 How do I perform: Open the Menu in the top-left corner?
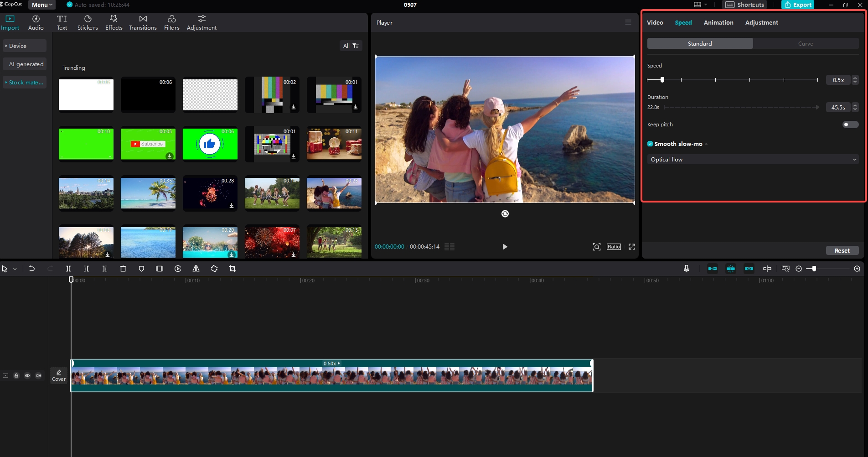point(41,5)
